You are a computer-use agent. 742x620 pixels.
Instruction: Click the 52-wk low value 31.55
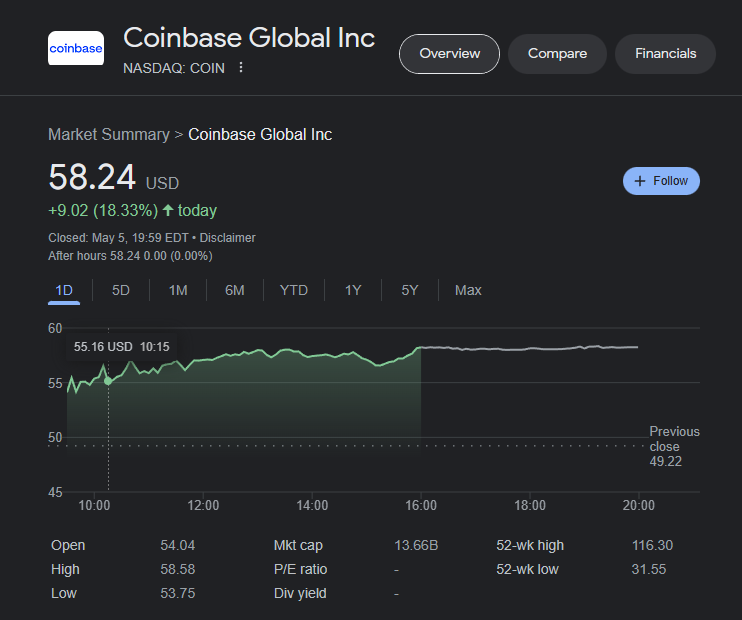point(648,569)
